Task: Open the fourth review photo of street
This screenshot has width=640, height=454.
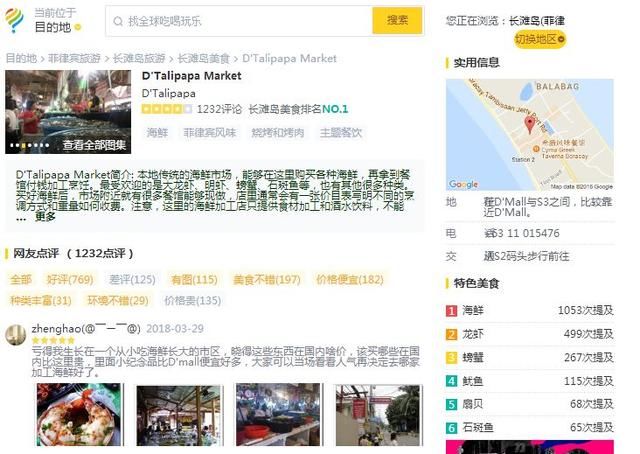Action: coord(379,415)
